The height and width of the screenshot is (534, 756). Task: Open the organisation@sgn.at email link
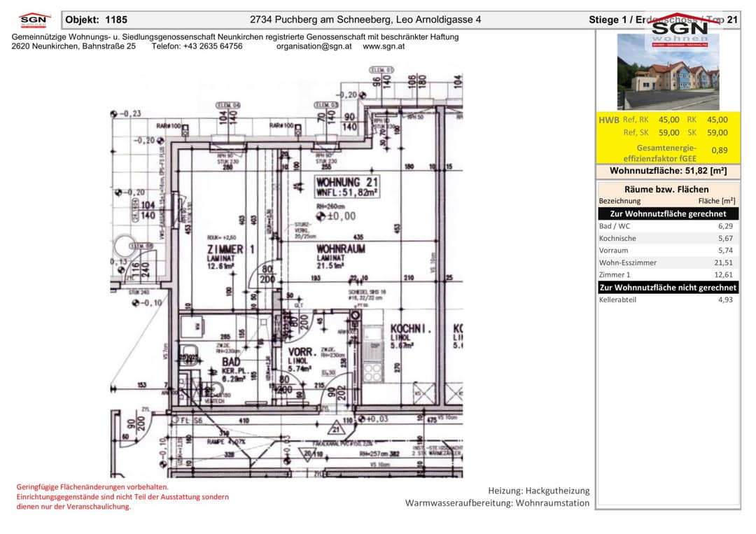314,46
